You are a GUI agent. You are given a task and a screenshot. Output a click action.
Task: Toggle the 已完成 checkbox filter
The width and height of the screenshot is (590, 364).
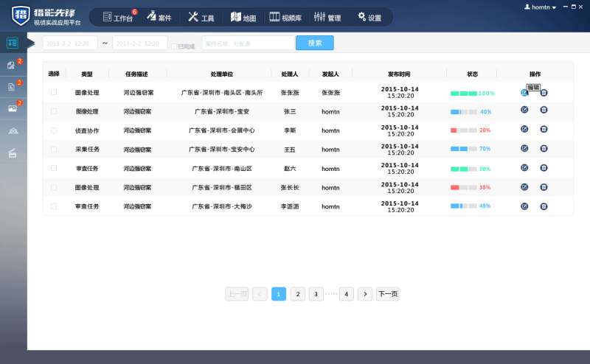174,46
